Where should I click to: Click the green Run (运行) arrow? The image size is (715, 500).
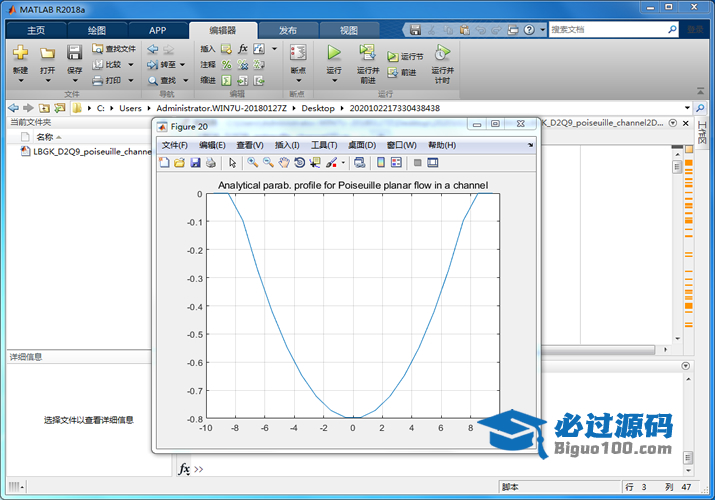pos(334,53)
